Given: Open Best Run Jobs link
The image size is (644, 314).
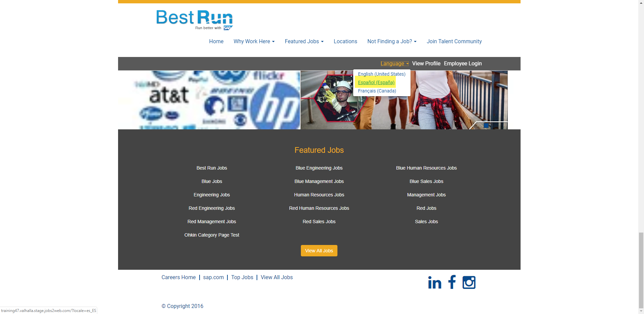Looking at the screenshot, I should coord(212,168).
